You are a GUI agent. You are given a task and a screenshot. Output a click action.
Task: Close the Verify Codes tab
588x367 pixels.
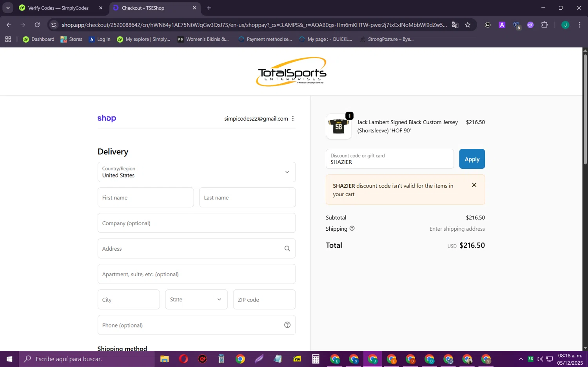coord(101,8)
